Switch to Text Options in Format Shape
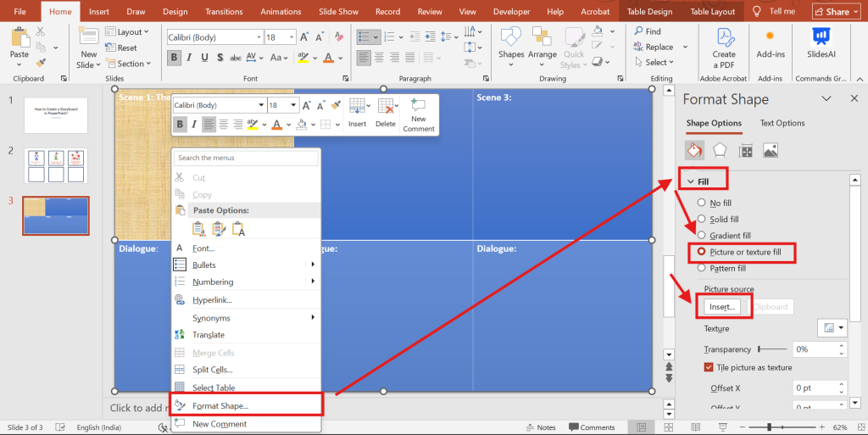Screen dimensions: 868x435 coord(782,123)
